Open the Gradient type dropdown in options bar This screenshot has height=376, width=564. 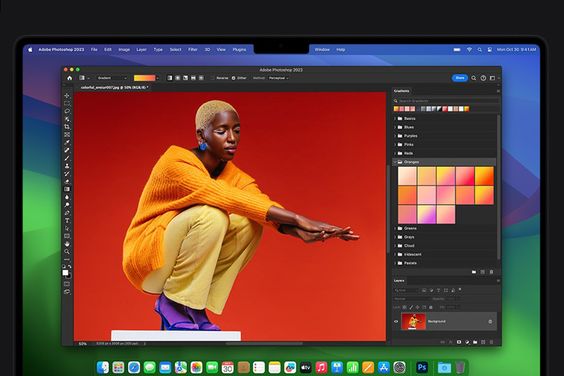[x=112, y=78]
